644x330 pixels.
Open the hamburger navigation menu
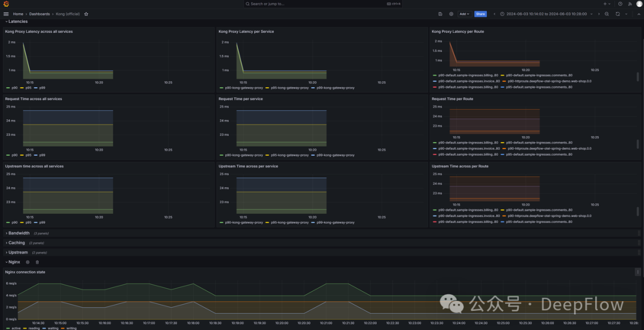coord(6,14)
